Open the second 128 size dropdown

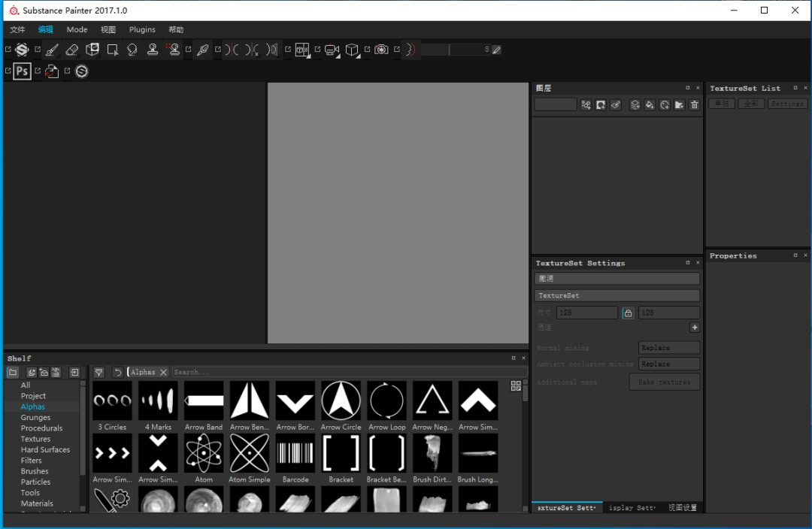pyautogui.click(x=669, y=313)
